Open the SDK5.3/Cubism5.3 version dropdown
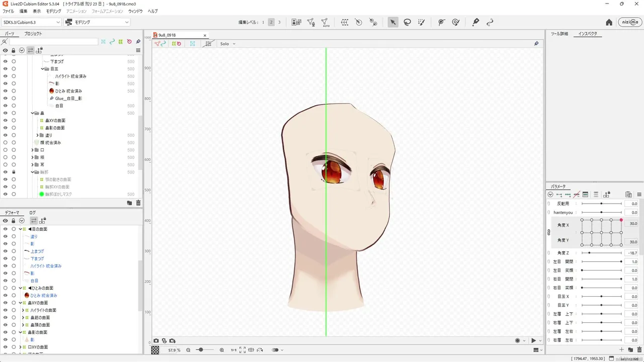 (31, 22)
